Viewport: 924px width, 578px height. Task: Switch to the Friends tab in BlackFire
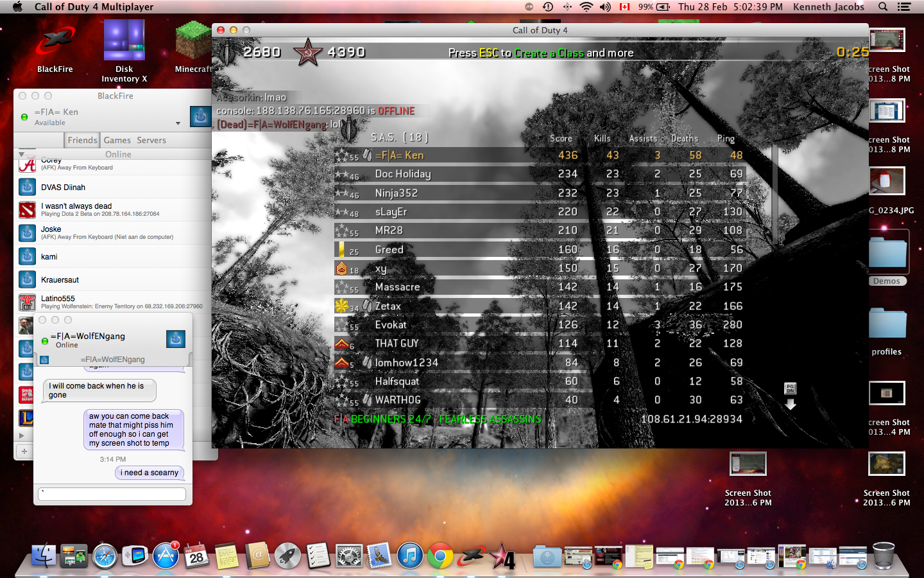[x=83, y=140]
